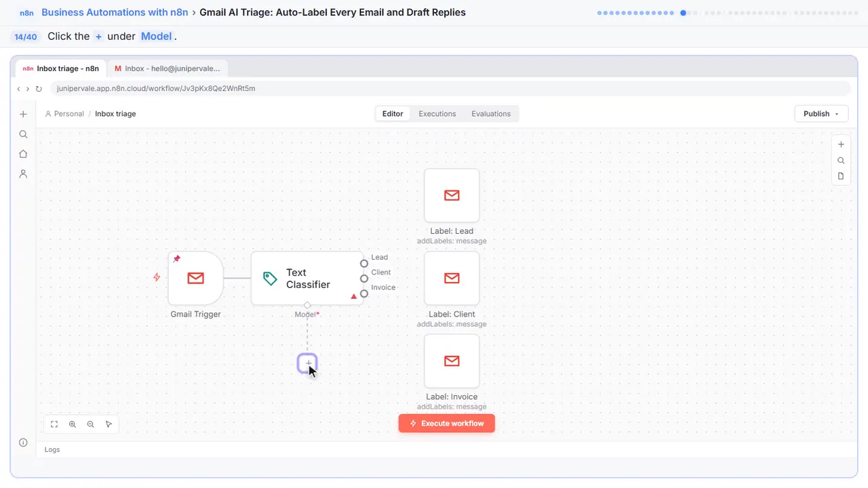Viewport: 868px width, 488px height.
Task: Open the Publish dropdown
Action: click(821, 114)
